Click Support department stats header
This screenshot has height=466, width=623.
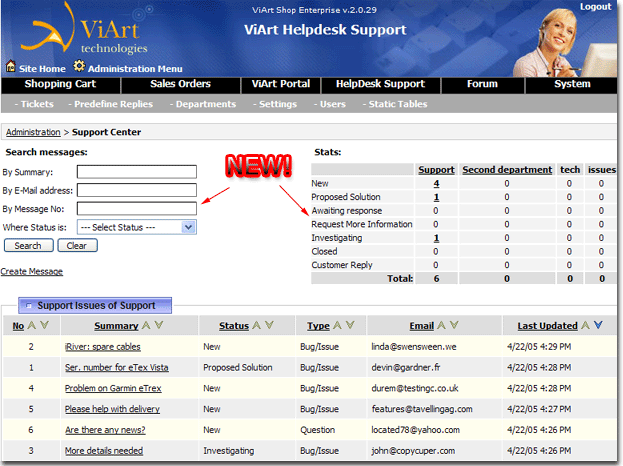click(x=436, y=170)
